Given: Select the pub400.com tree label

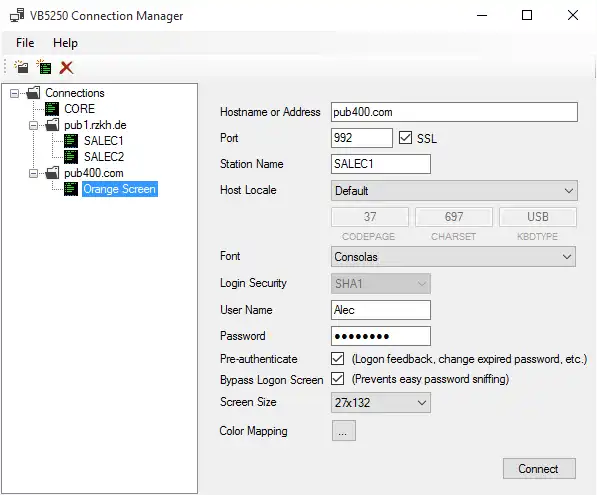Looking at the screenshot, I should pyautogui.click(x=94, y=173).
